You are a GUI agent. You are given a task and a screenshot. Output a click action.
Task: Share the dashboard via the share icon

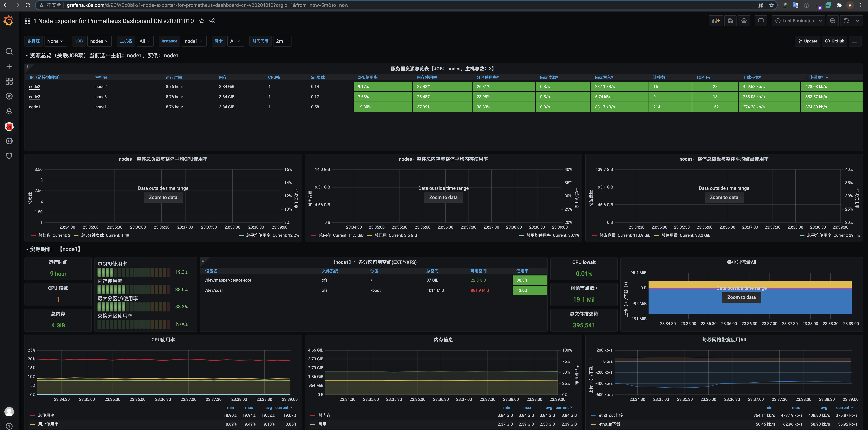click(x=212, y=21)
